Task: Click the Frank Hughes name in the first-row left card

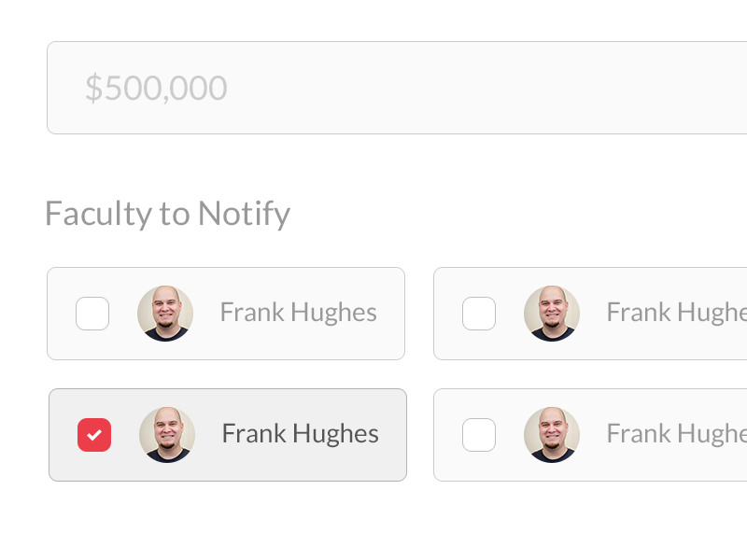Action: point(298,313)
